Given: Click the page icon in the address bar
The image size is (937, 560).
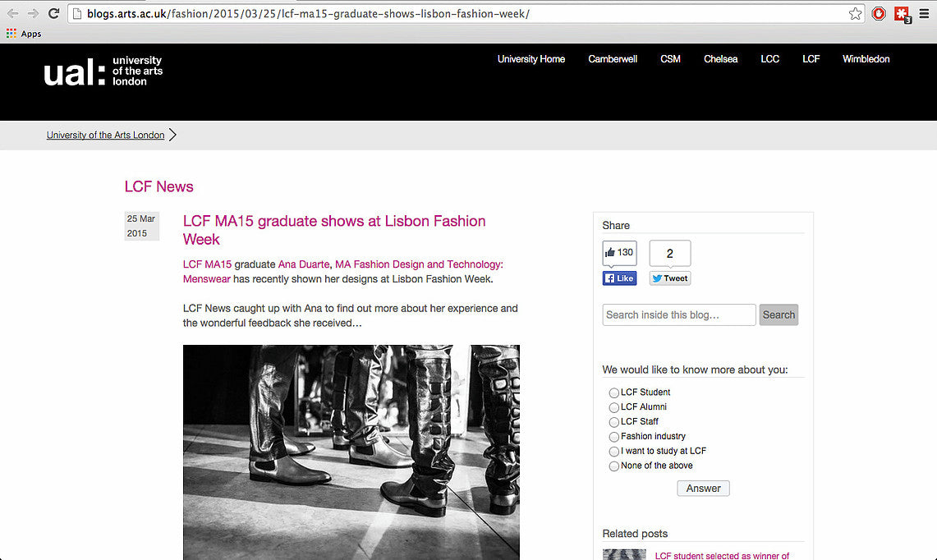Looking at the screenshot, I should pos(77,14).
